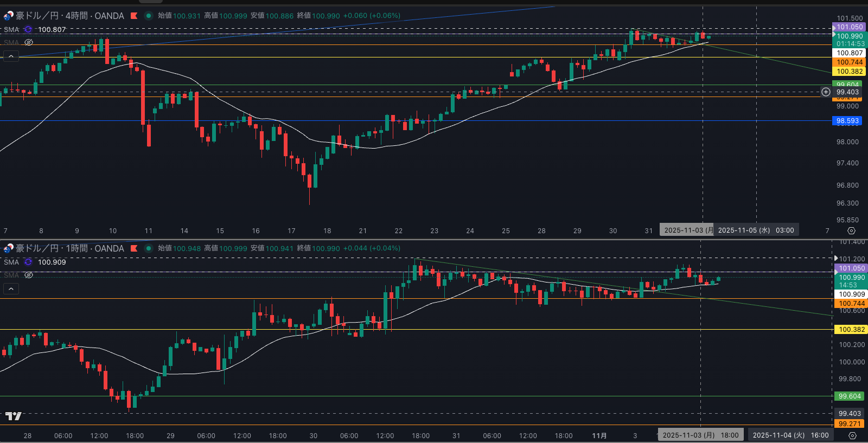Click the purple SMA refresh icon on 1-hour chart
Image resolution: width=868 pixels, height=443 pixels.
tap(28, 262)
